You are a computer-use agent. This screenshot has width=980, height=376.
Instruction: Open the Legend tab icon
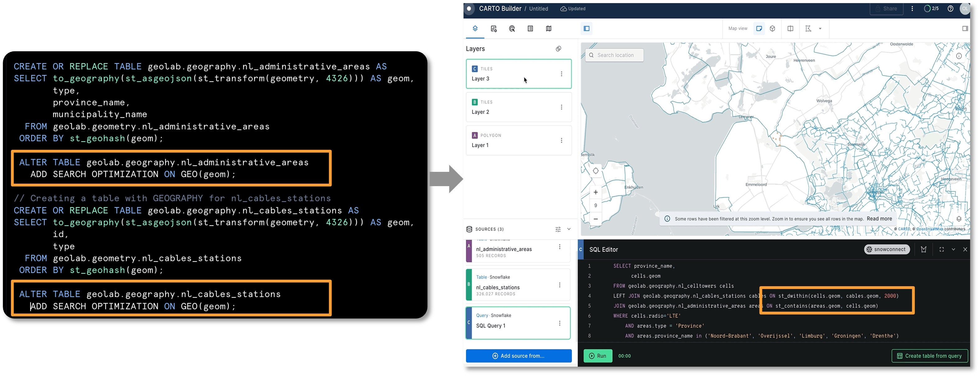[530, 29]
